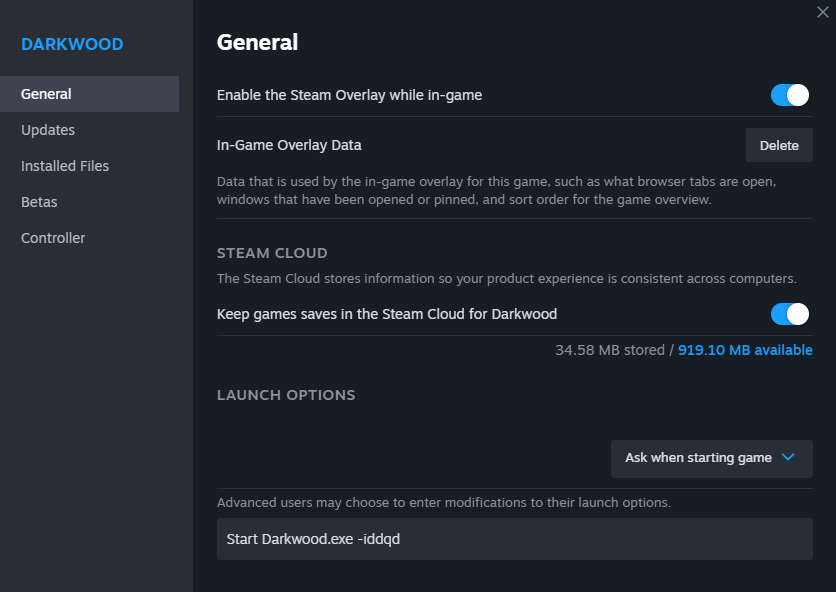Click the In-Game Overlay Data label

pyautogui.click(x=289, y=145)
